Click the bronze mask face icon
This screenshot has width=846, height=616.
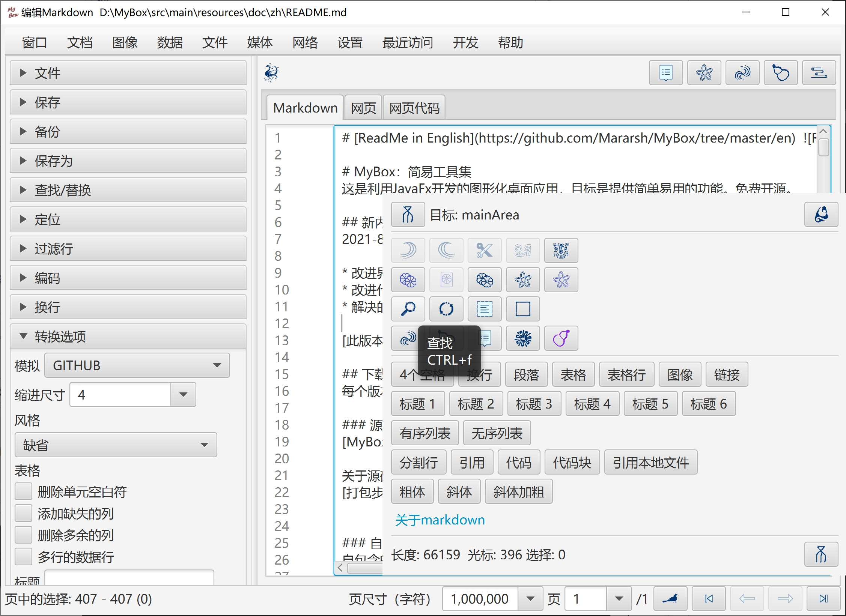[x=561, y=250]
